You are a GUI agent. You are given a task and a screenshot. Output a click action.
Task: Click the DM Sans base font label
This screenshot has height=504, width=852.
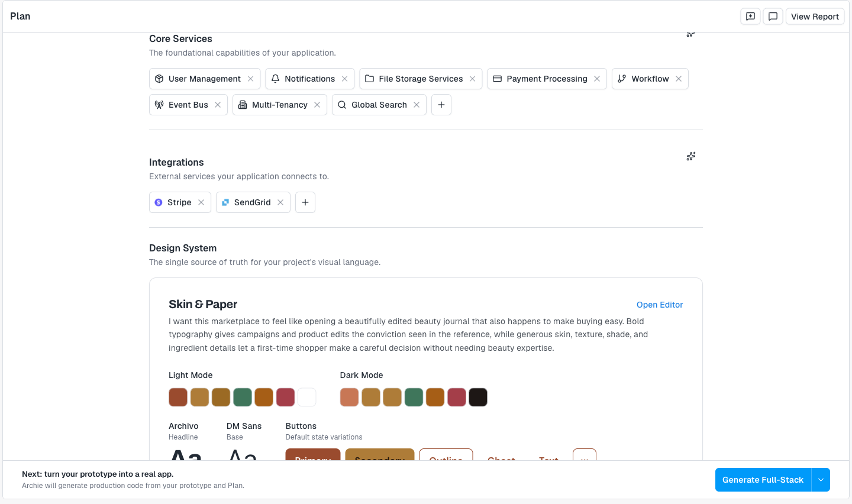[x=244, y=426]
